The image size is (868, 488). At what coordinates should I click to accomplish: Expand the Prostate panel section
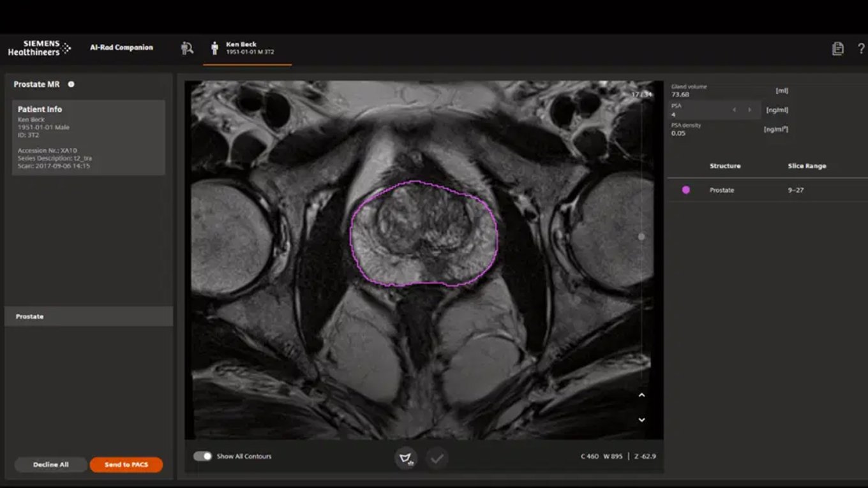[x=88, y=315]
